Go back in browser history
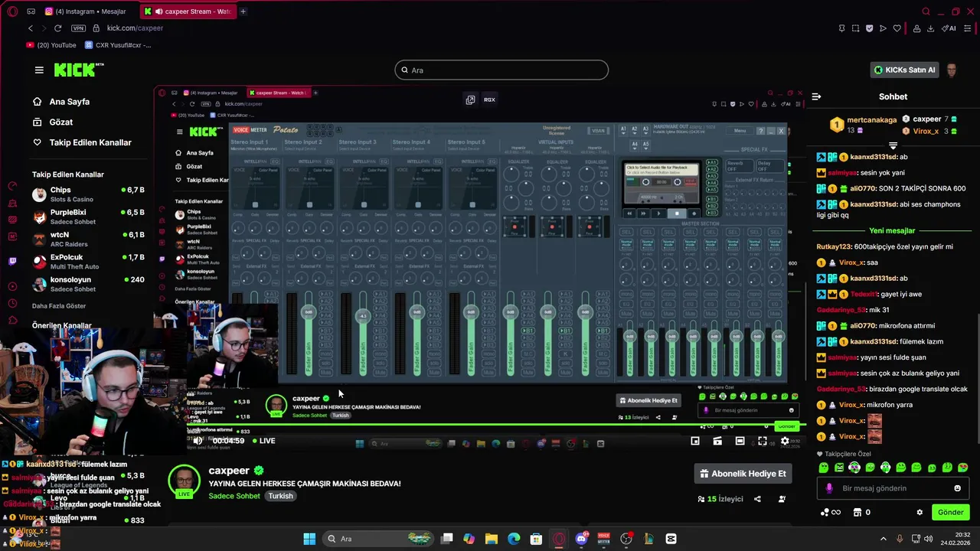The width and height of the screenshot is (980, 551). click(x=31, y=28)
